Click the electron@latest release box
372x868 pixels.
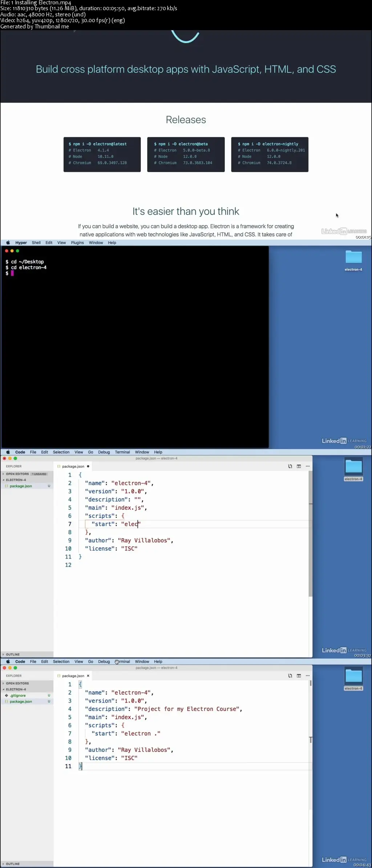(x=102, y=154)
